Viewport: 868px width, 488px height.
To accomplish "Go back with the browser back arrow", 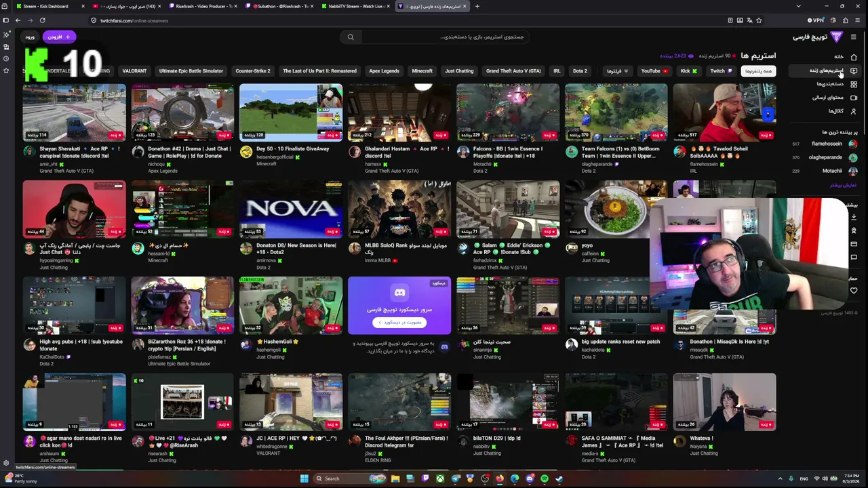I will point(18,20).
